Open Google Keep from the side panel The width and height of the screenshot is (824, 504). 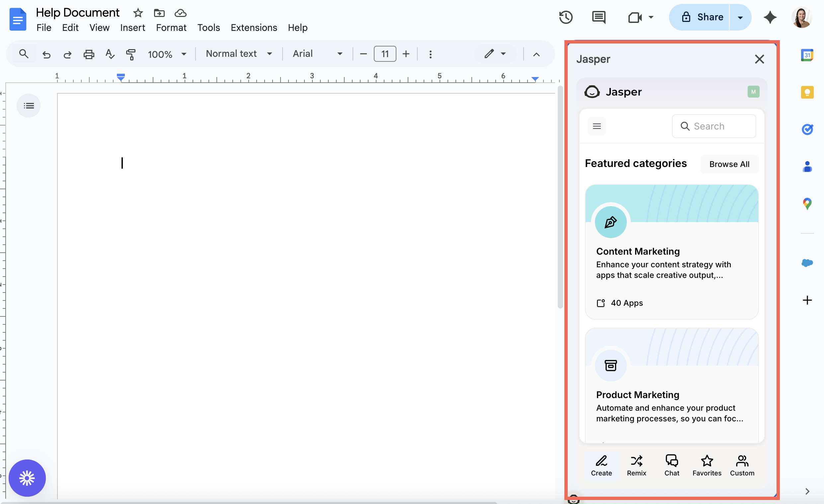point(808,92)
